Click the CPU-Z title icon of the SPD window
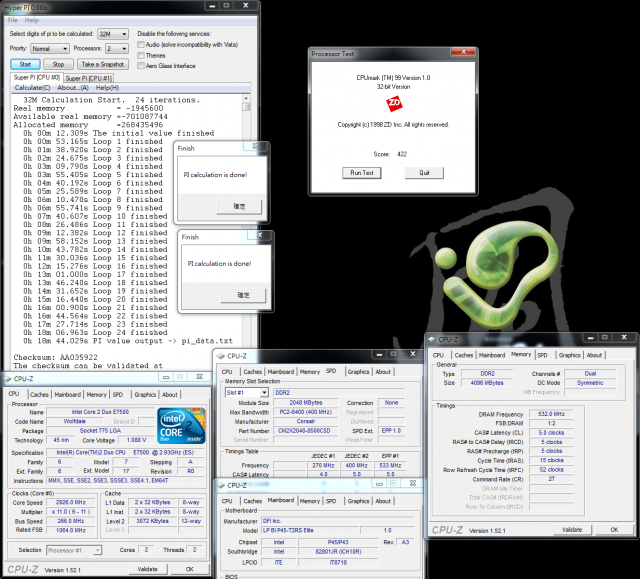The image size is (640, 579). click(x=221, y=356)
